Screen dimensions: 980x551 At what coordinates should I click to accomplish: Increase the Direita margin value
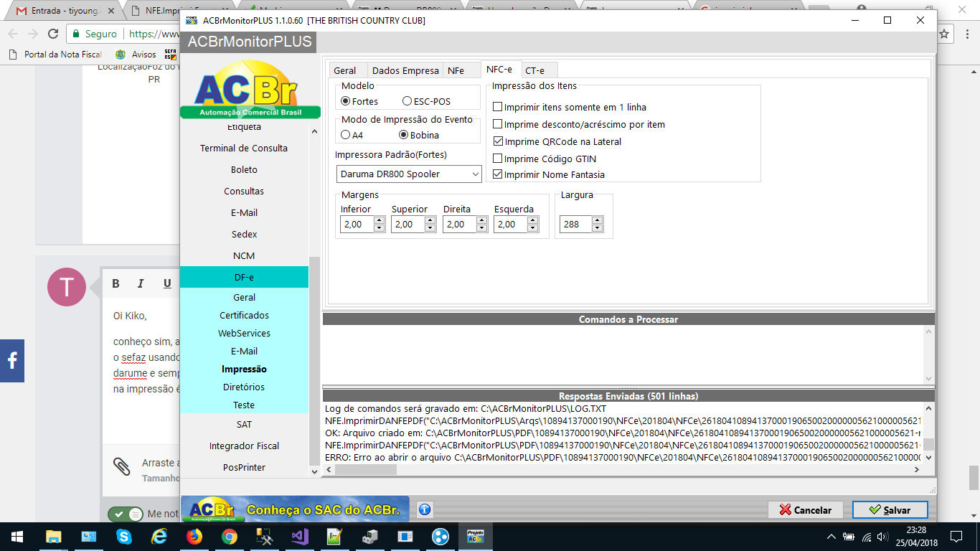(481, 220)
